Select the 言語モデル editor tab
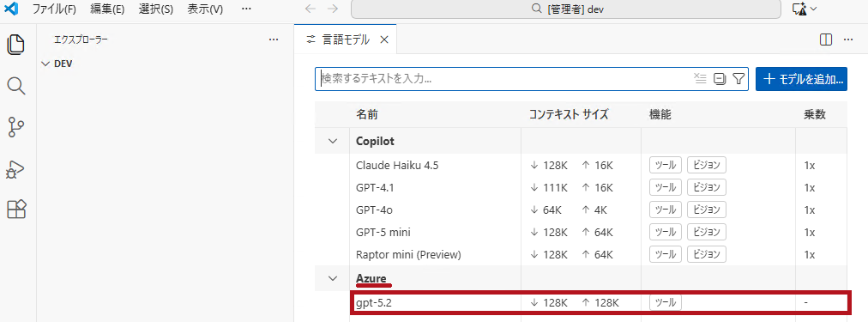Viewport: 868px width, 322px height. (x=346, y=39)
